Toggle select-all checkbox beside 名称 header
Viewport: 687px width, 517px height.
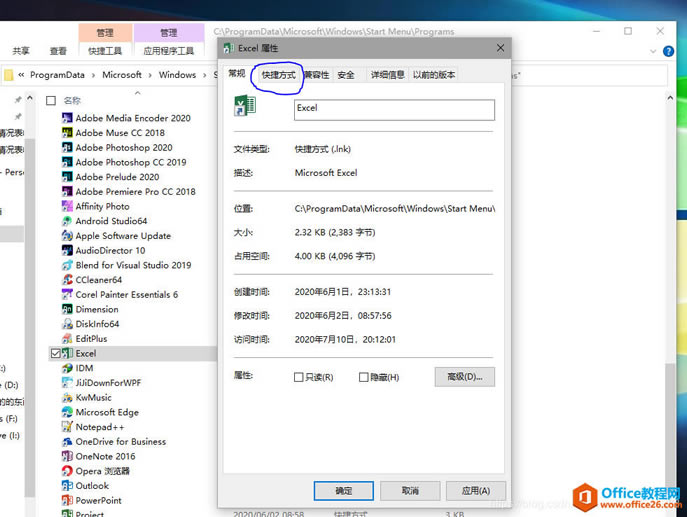tap(51, 101)
